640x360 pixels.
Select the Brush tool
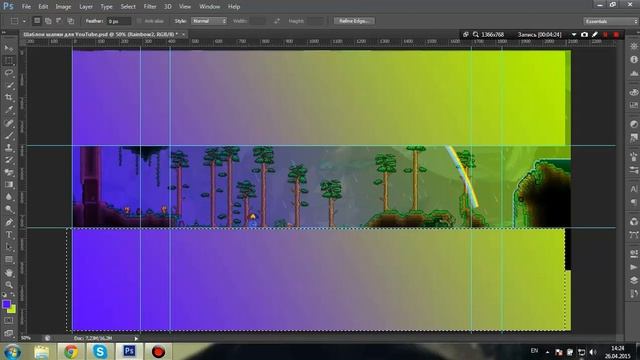coord(9,135)
